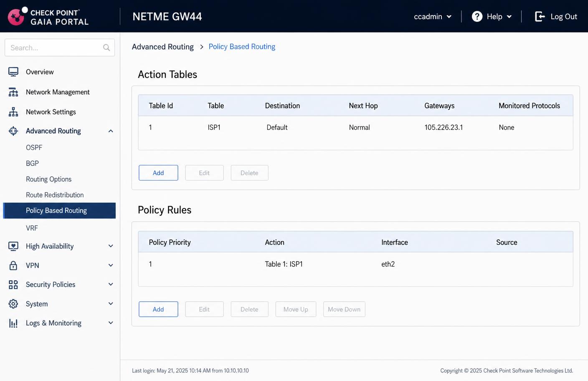This screenshot has height=381, width=588.
Task: Open the VRF page
Action: point(32,228)
